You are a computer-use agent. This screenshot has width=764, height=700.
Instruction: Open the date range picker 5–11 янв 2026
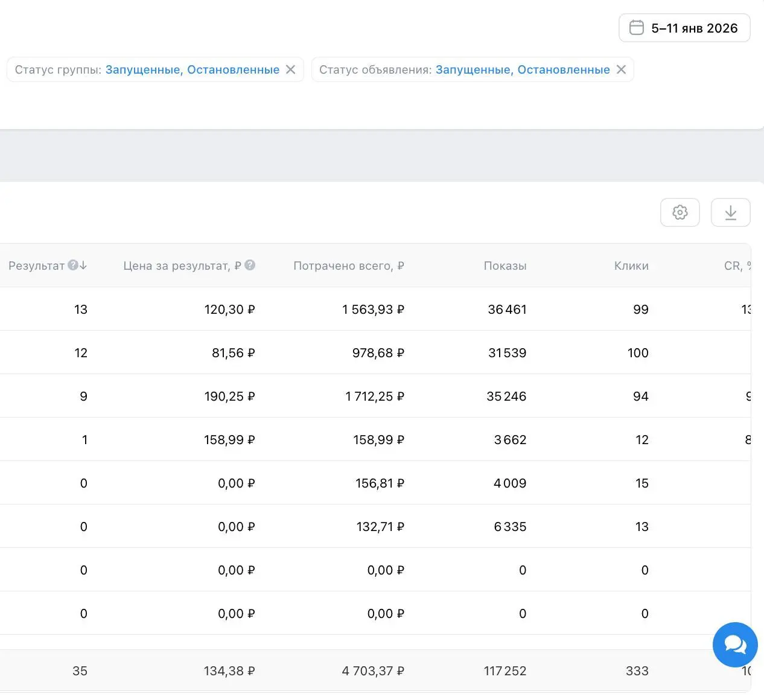(x=684, y=28)
